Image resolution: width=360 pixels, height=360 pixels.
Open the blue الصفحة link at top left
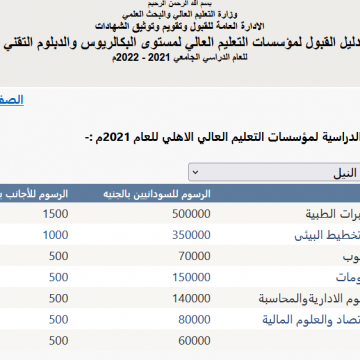(x=12, y=100)
